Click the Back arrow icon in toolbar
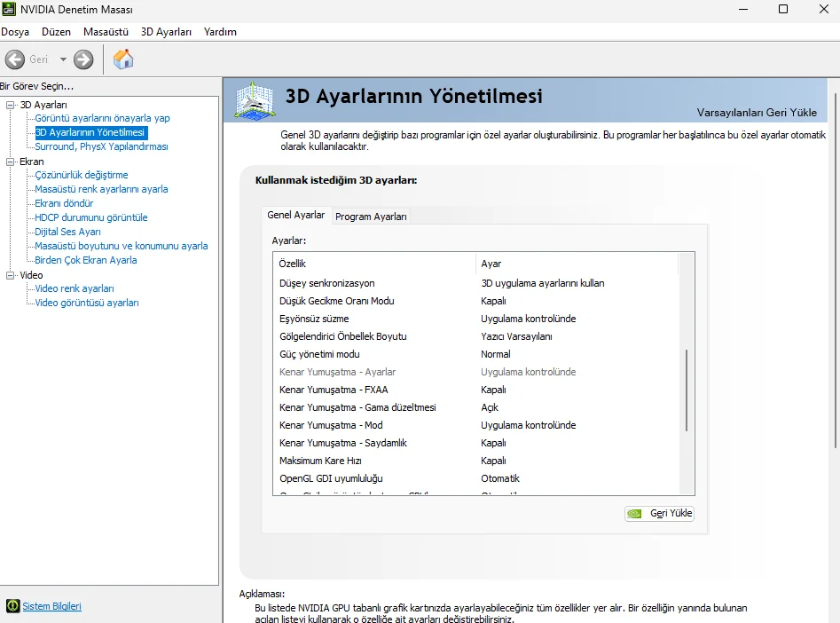Image resolution: width=840 pixels, height=623 pixels. pos(15,59)
